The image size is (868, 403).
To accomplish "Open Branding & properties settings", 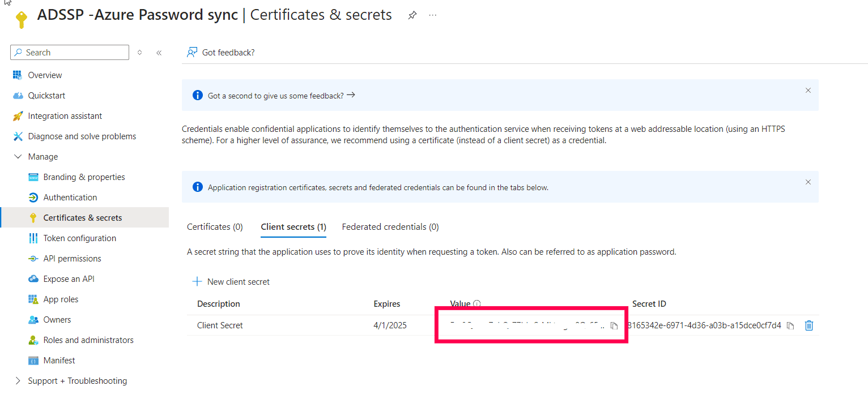I will click(84, 177).
